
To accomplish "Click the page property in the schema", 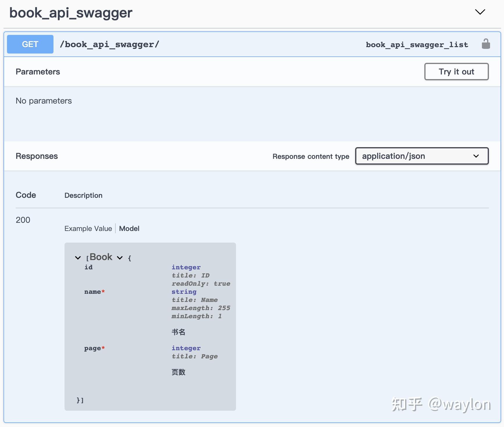I will click(92, 348).
